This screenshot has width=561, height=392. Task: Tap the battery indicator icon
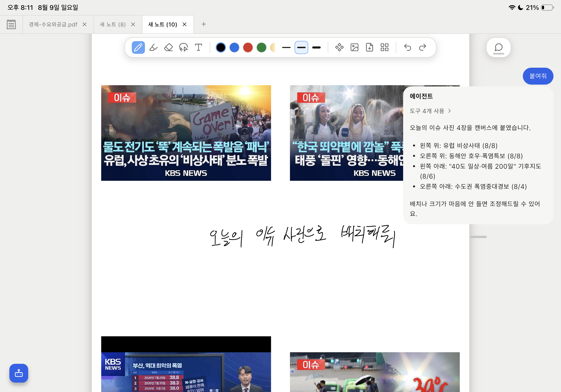pyautogui.click(x=547, y=8)
